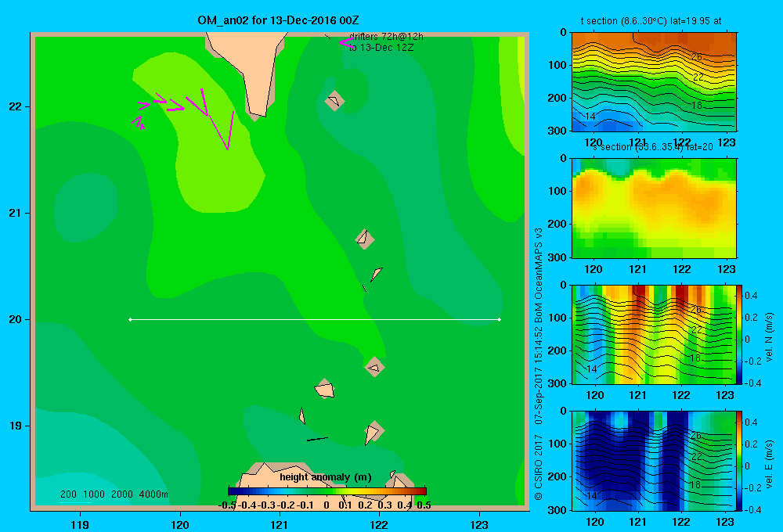This screenshot has height=532, width=783.
Task: Open the eastward velocity section panel
Action: point(654,461)
